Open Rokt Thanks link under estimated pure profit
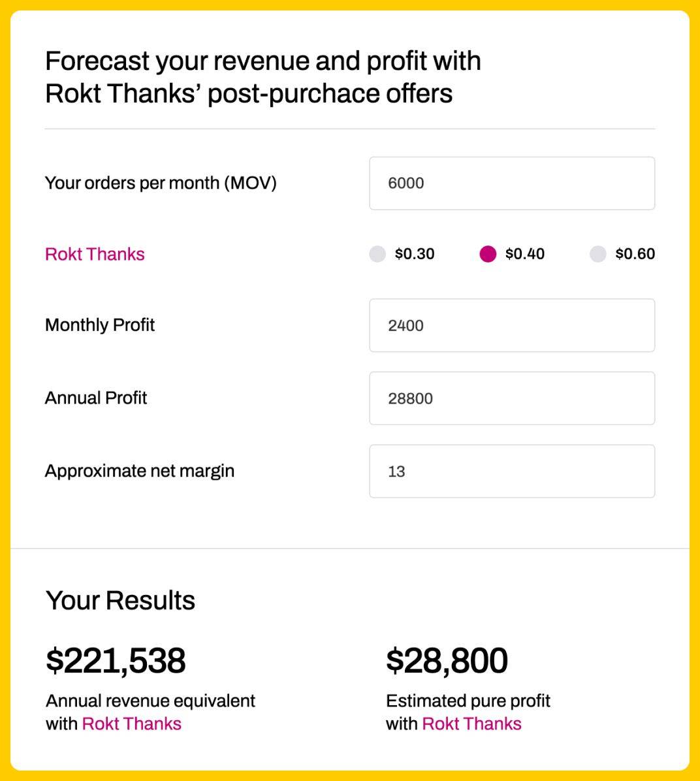Image resolution: width=700 pixels, height=781 pixels. click(x=471, y=724)
